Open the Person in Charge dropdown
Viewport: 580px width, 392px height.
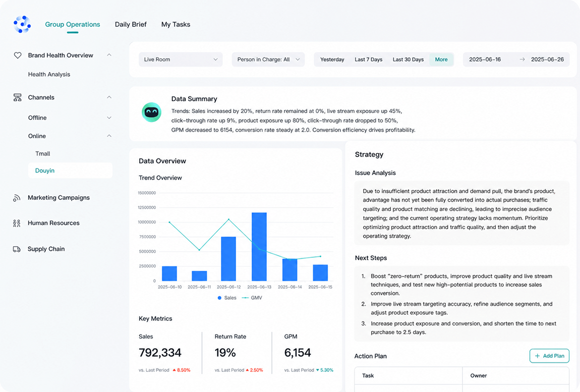coord(268,59)
